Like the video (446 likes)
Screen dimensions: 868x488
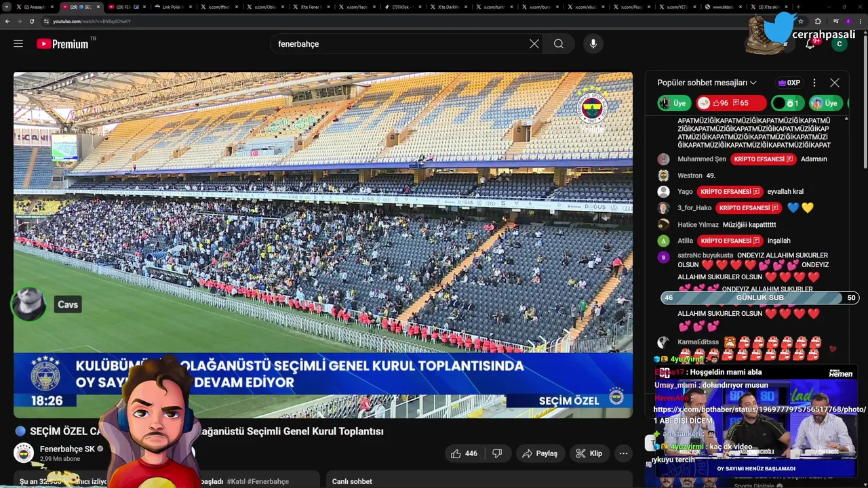464,453
